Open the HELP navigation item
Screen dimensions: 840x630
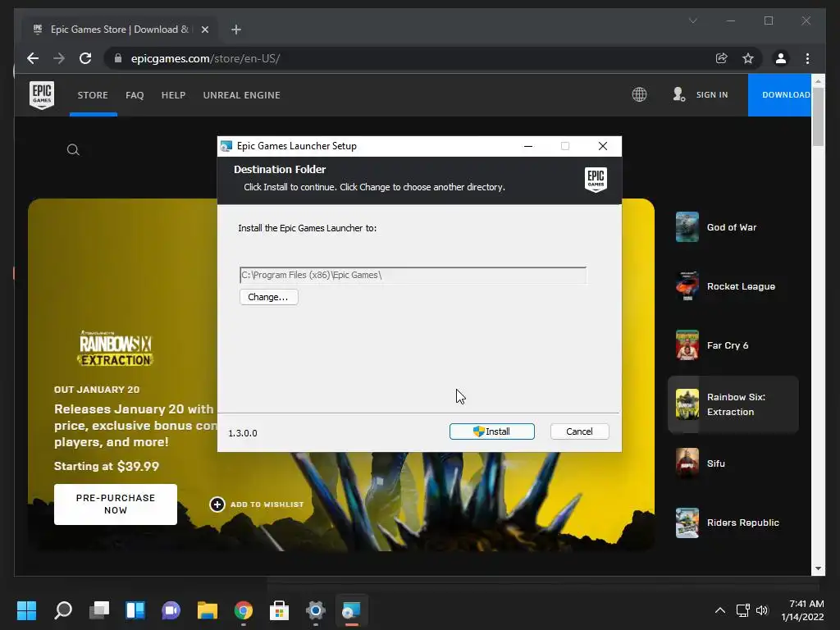coord(173,95)
